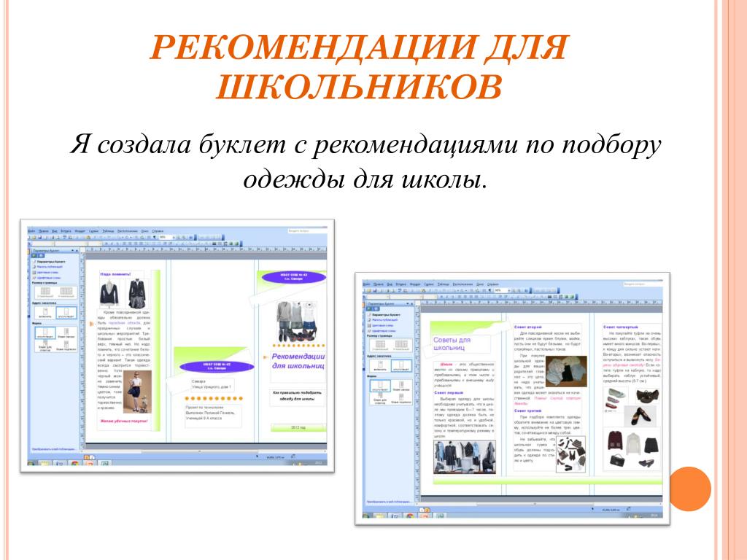Open Сервис menu in right Publisher screenshot
Image resolution: width=747 pixels, height=560 pixels.
429,284
